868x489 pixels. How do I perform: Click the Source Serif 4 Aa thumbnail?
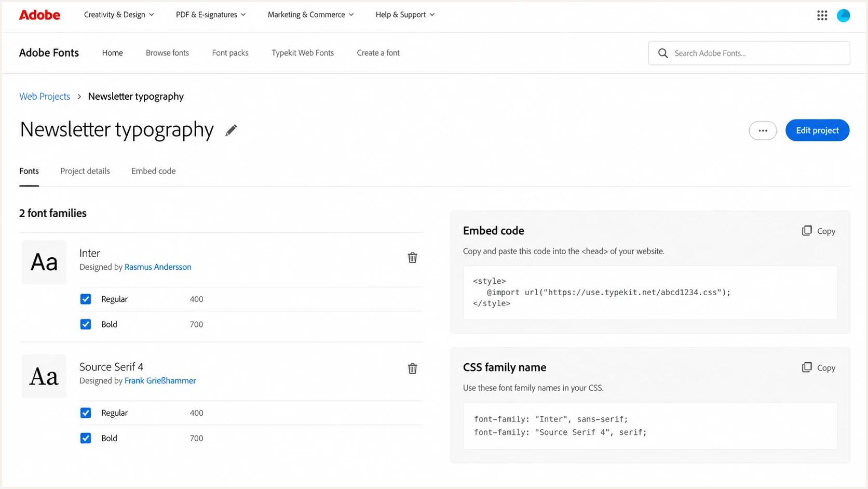point(44,376)
